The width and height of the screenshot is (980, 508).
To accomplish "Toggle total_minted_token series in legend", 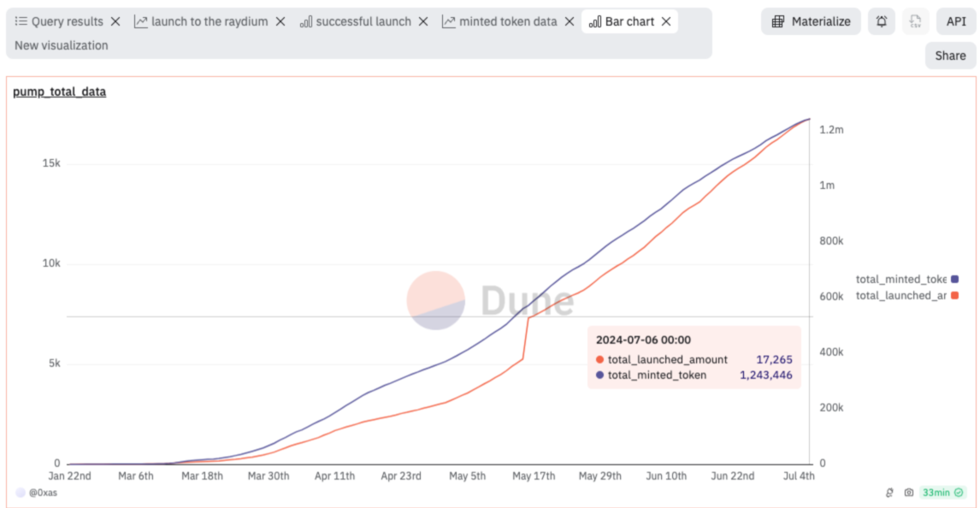I will 906,279.
